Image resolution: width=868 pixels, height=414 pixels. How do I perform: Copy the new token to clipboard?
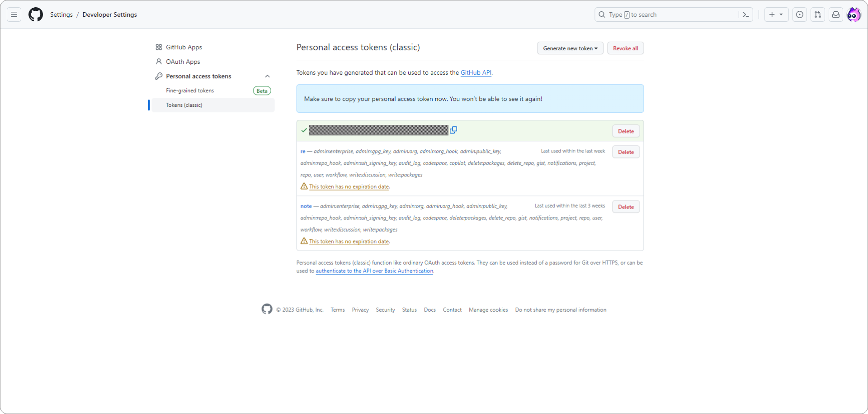click(453, 130)
